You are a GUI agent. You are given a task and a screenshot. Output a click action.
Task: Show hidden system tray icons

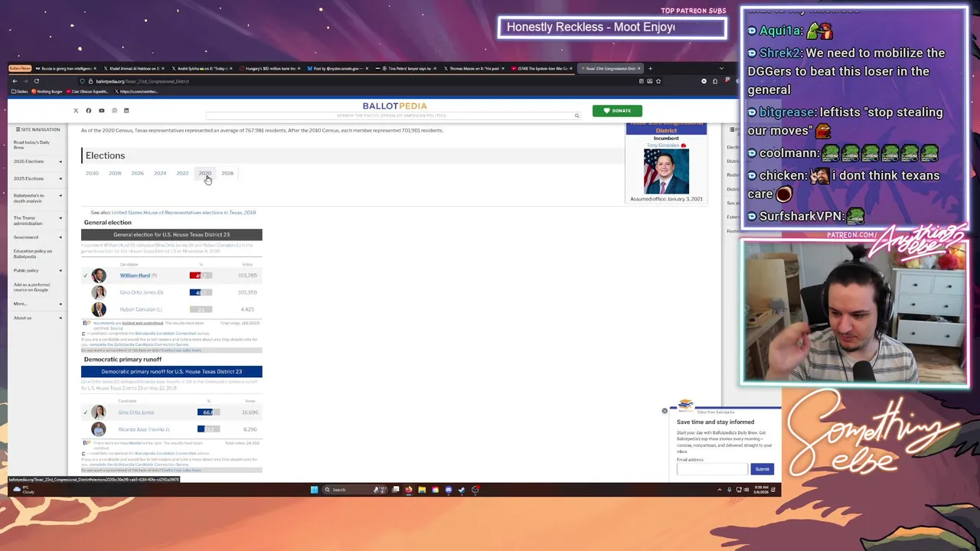[x=719, y=490]
